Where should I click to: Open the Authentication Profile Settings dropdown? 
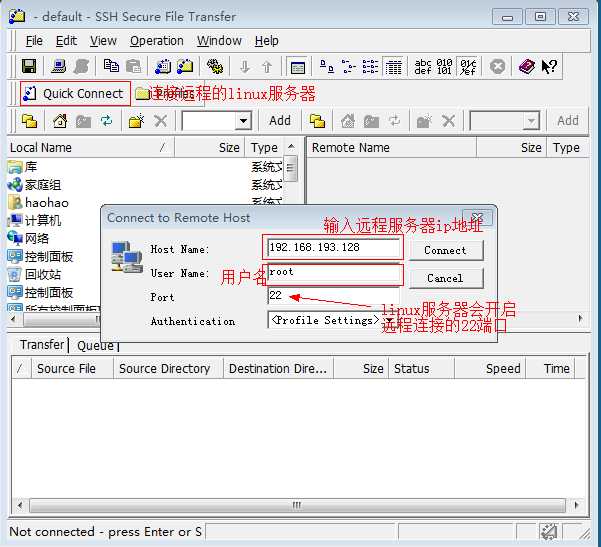pos(389,320)
